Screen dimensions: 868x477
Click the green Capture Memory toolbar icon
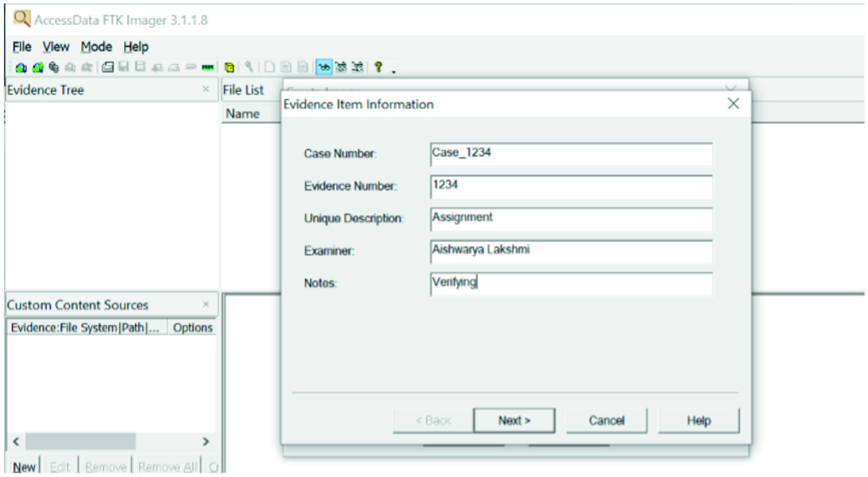coord(208,67)
